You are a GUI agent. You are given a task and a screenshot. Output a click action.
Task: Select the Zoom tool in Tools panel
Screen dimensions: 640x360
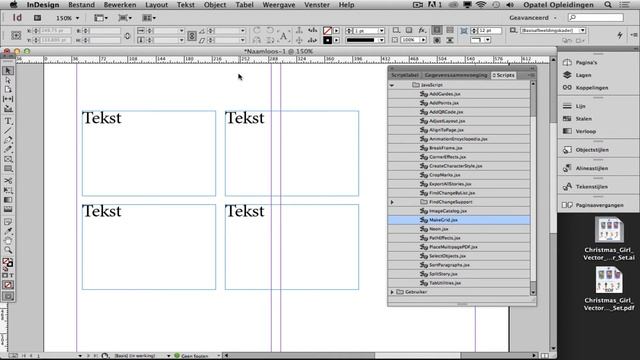[8, 250]
